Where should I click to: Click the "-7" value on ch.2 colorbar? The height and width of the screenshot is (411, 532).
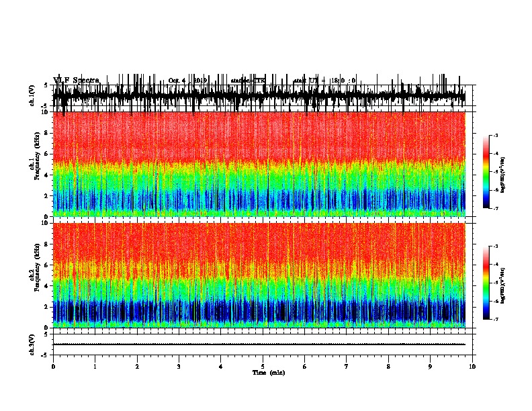tap(496, 319)
